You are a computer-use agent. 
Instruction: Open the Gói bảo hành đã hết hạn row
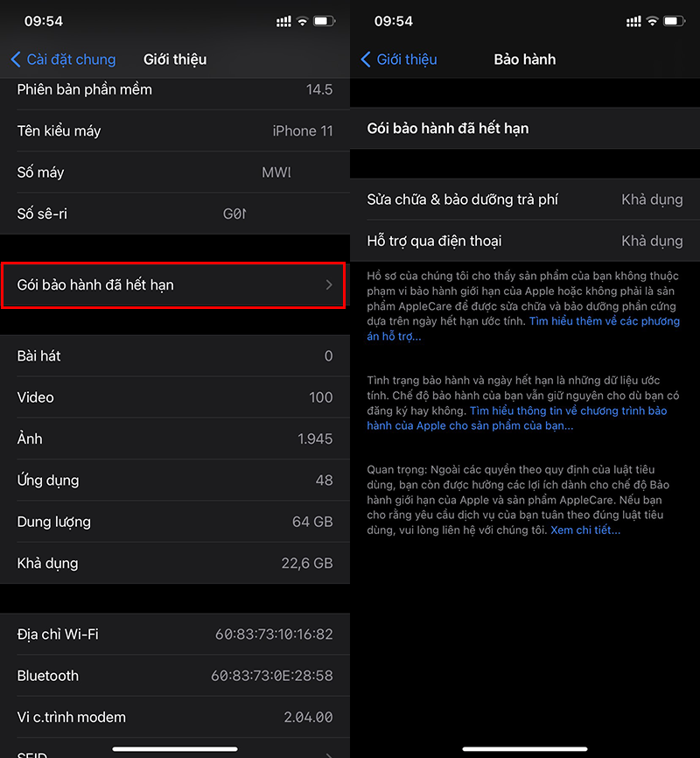(173, 285)
